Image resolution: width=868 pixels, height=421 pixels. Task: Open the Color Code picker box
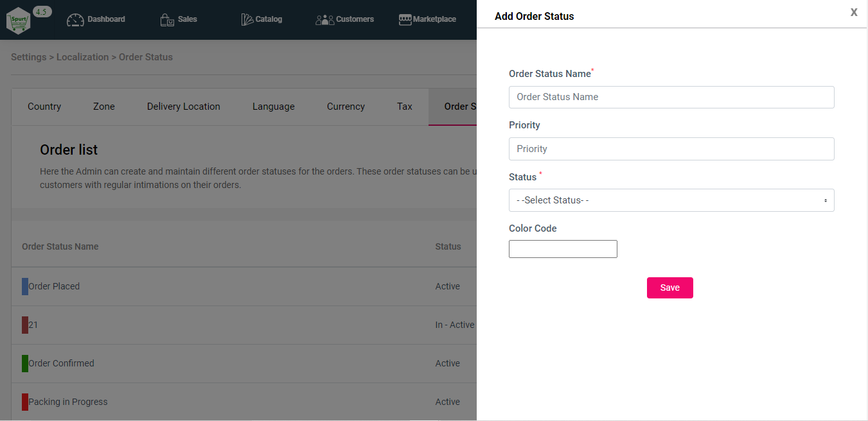pyautogui.click(x=563, y=249)
